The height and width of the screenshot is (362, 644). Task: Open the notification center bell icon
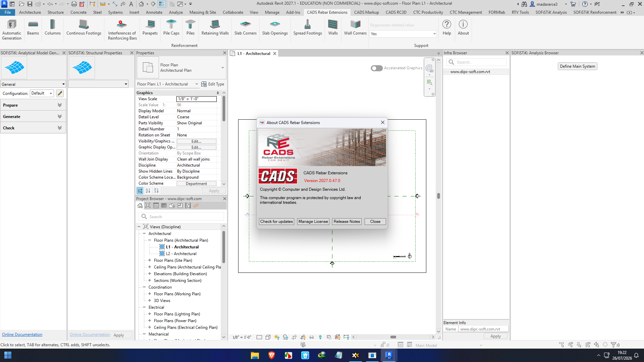pos(636,355)
